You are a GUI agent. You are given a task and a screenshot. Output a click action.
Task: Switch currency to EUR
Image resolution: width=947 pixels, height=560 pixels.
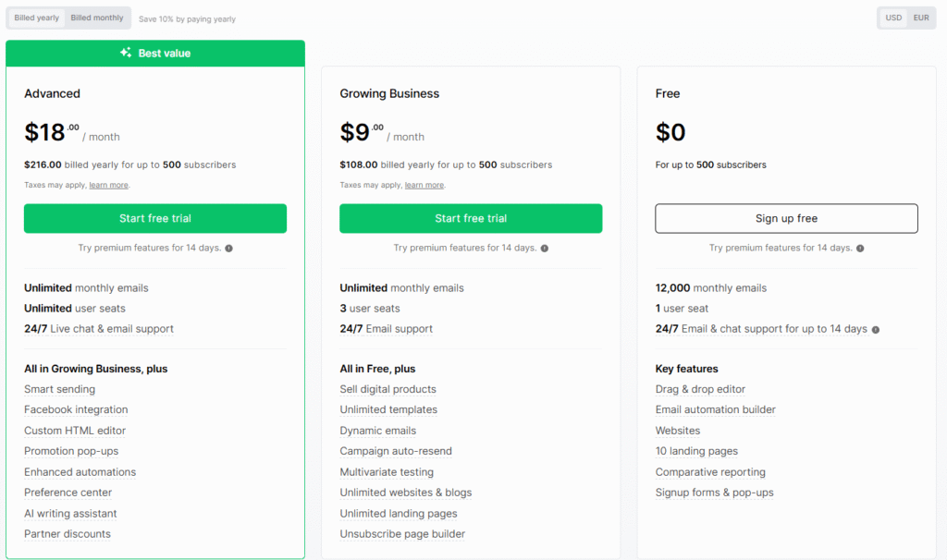pos(920,17)
